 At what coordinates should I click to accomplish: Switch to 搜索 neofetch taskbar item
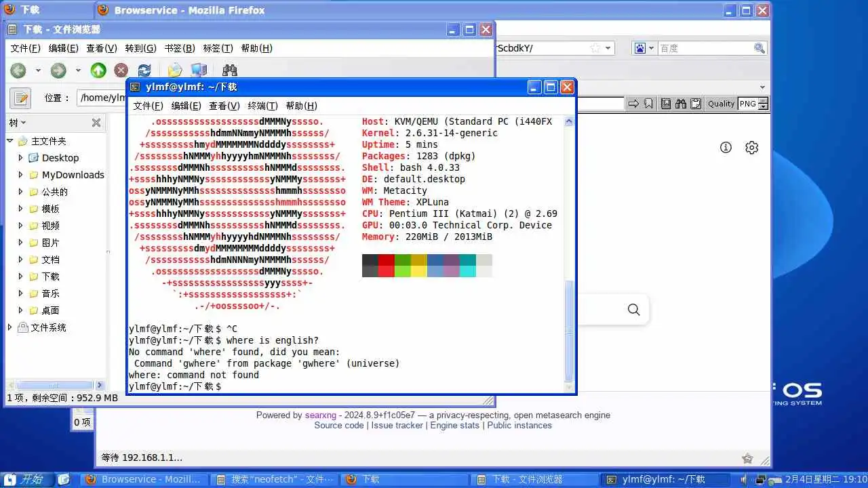pyautogui.click(x=275, y=479)
